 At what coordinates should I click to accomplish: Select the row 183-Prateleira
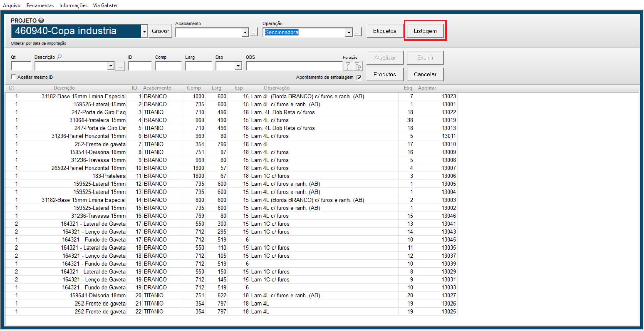click(x=231, y=176)
